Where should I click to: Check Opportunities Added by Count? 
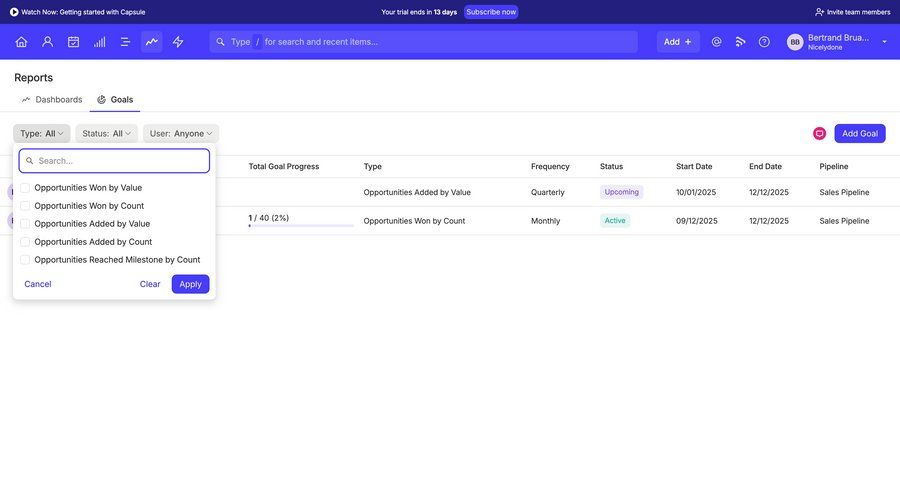[x=25, y=242]
